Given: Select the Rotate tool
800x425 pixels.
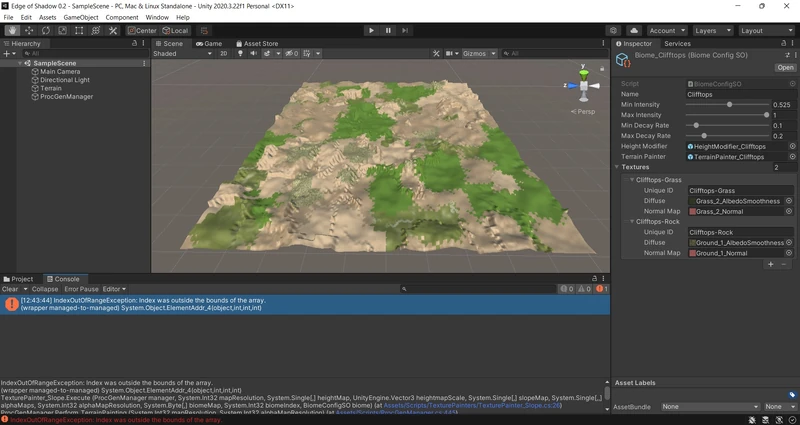Looking at the screenshot, I should [x=46, y=31].
